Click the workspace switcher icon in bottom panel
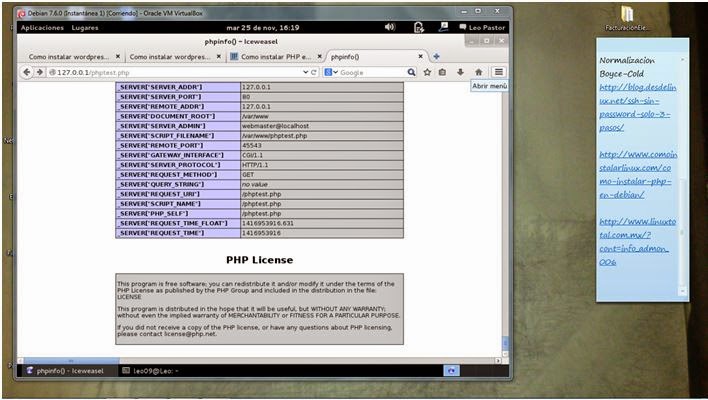This screenshot has height=400, width=708. (x=451, y=371)
